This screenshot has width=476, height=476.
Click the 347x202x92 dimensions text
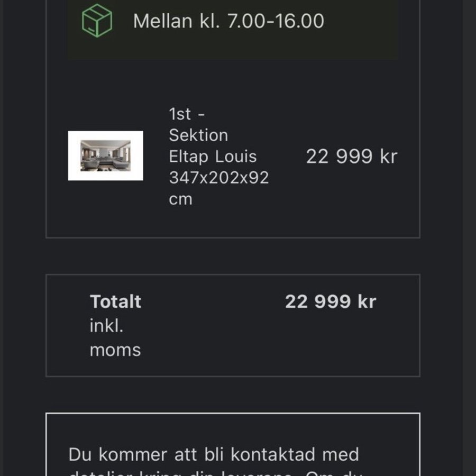coord(219,178)
